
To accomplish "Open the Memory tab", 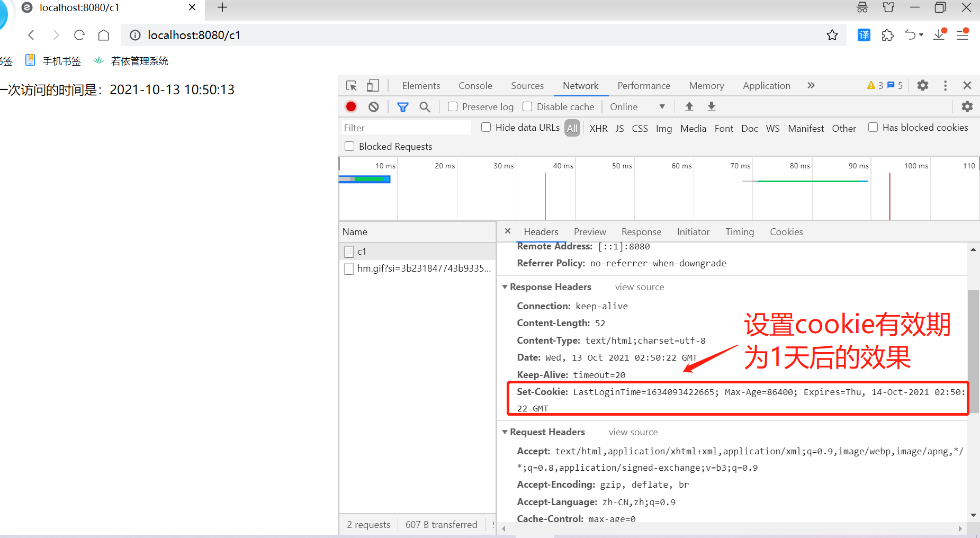I will tap(706, 86).
